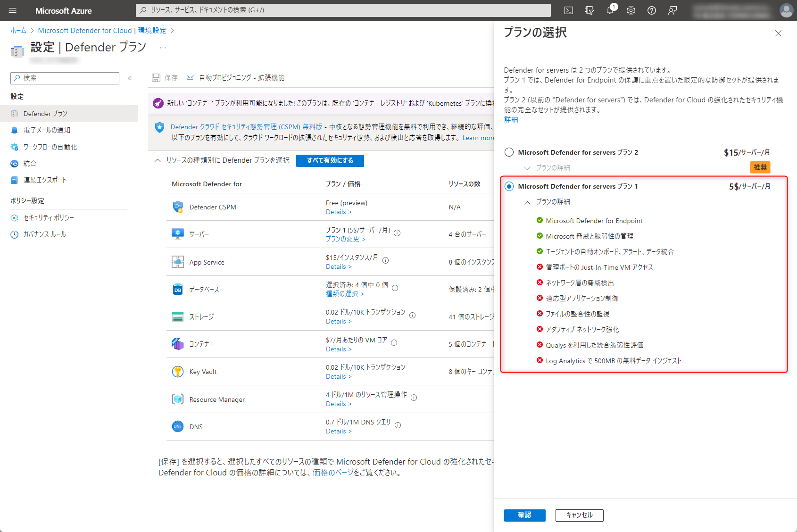
Task: Open the Defender プラン menu item
Action: pos(69,114)
